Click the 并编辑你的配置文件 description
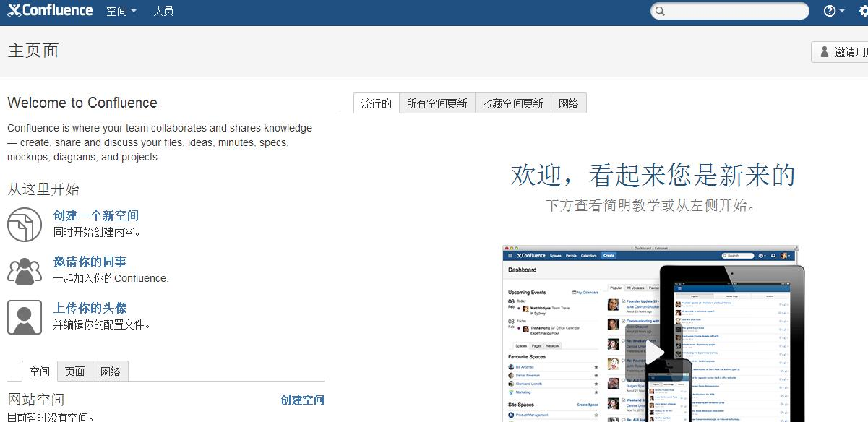The width and height of the screenshot is (868, 422). click(102, 324)
